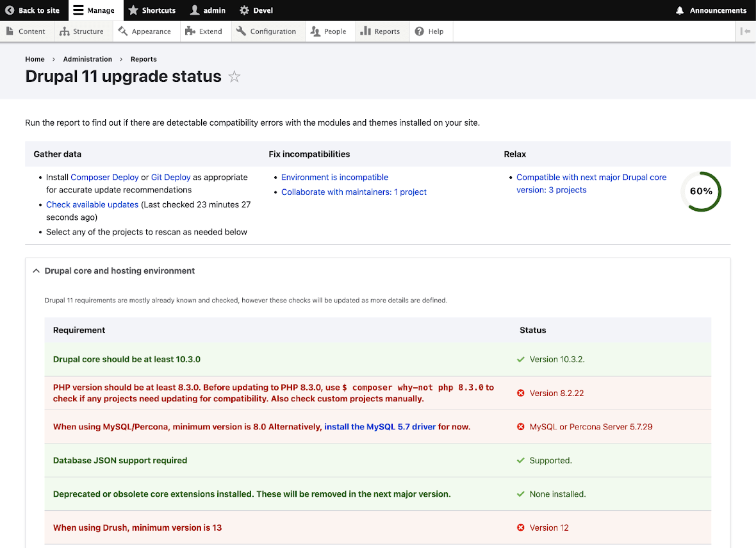Screen dimensions: 756x548
Task: Open Shortcuts star menu
Action: 152,10
